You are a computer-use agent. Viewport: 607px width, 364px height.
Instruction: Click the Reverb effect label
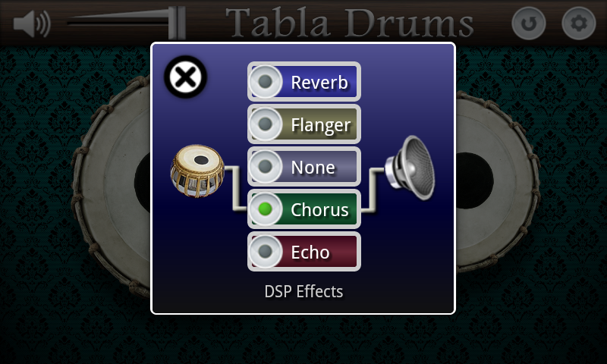point(319,83)
